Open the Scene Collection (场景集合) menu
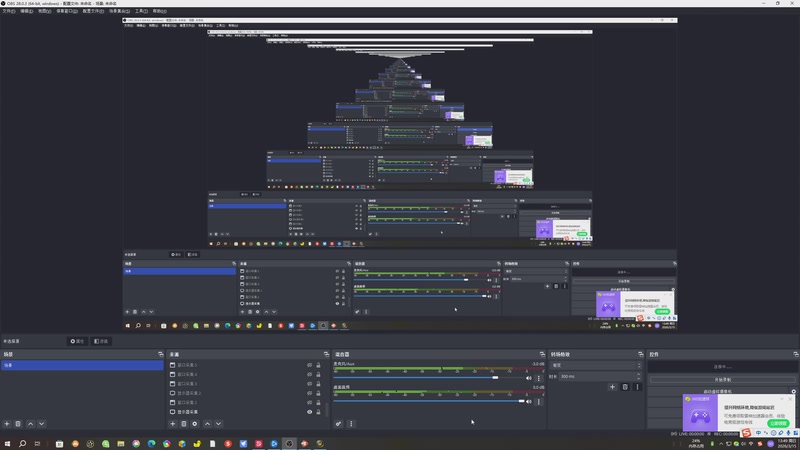Screen dimensions: 800x450 119,11
